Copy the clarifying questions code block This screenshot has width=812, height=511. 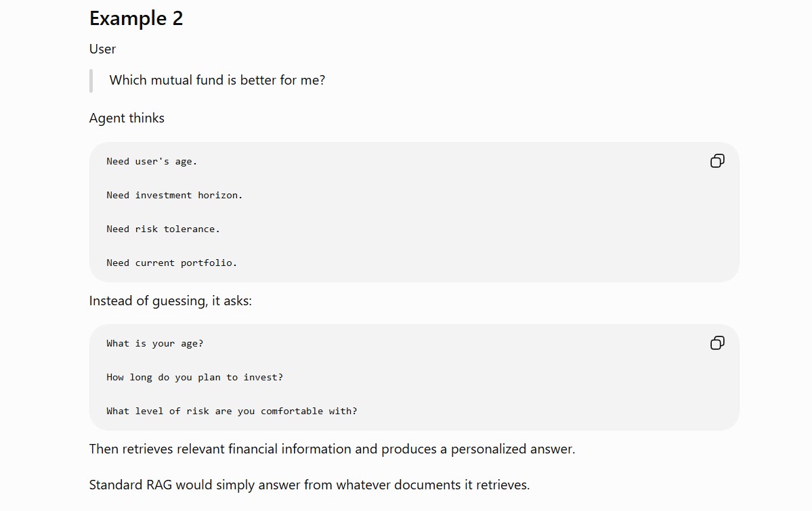tap(717, 342)
